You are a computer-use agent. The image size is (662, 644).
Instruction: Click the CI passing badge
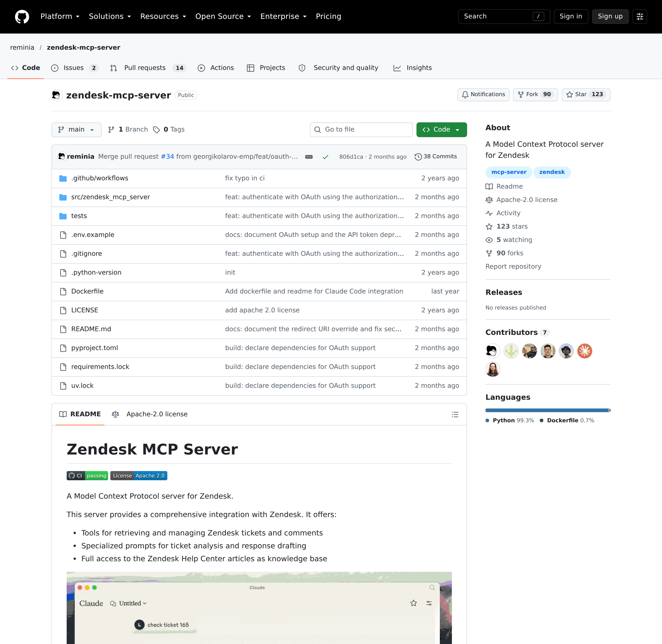87,476
